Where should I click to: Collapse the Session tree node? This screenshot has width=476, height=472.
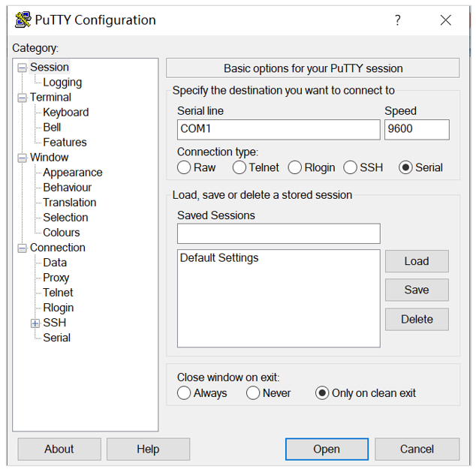[22, 68]
